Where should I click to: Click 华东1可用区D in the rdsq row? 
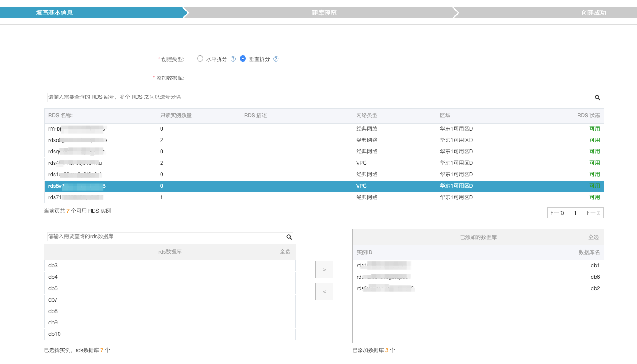(456, 152)
